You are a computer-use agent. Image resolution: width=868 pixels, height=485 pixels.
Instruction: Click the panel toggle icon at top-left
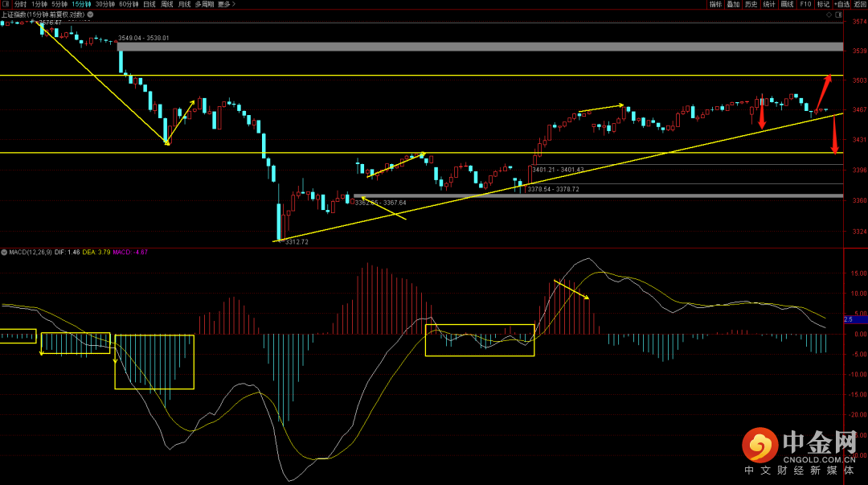tap(6, 4)
